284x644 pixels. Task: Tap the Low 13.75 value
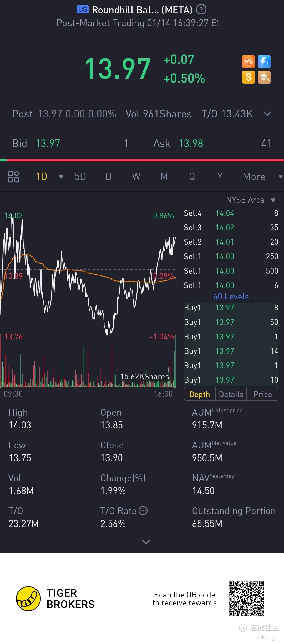(20, 458)
